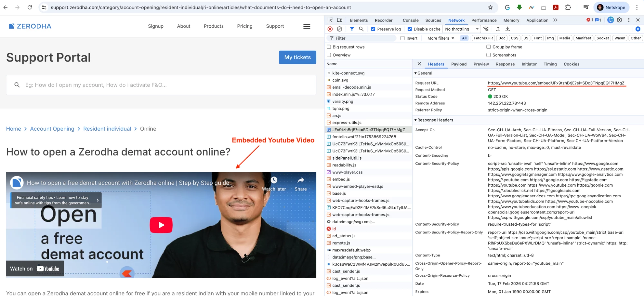The width and height of the screenshot is (644, 296).
Task: Click the Watch later clock icon
Action: click(x=274, y=180)
